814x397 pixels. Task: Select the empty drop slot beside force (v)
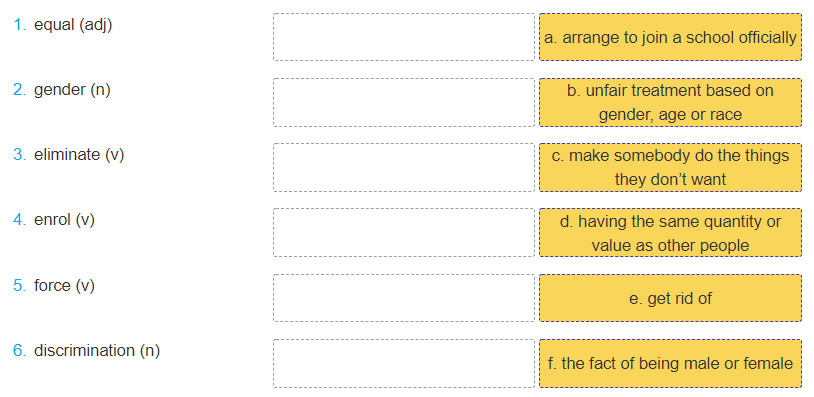click(x=404, y=298)
